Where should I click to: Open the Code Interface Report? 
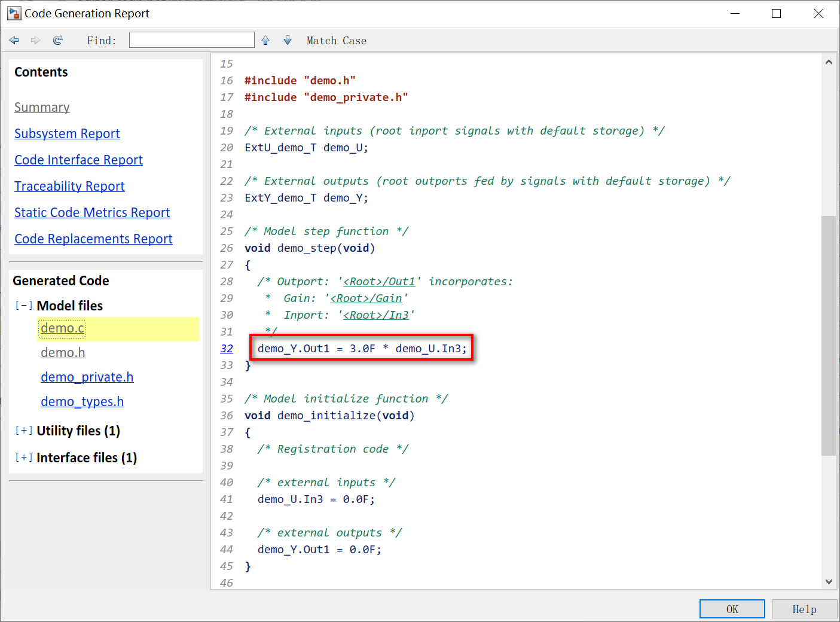pyautogui.click(x=78, y=160)
